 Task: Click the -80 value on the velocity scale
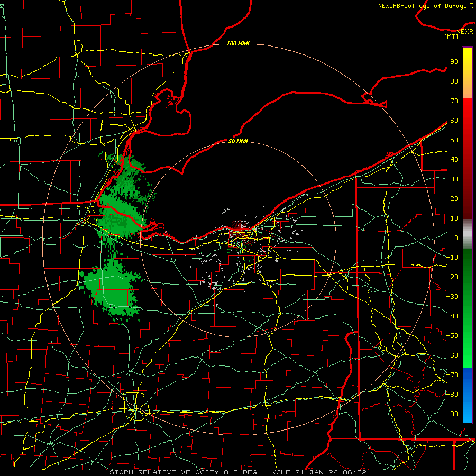coord(452,395)
